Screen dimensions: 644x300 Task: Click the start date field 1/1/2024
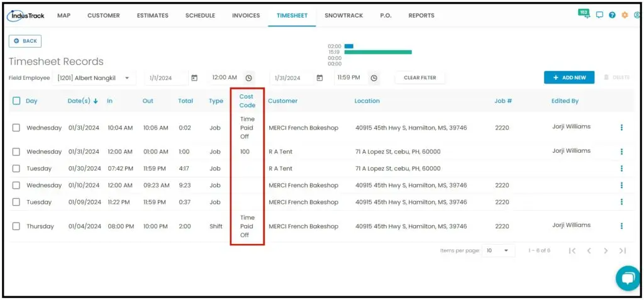[x=166, y=77]
